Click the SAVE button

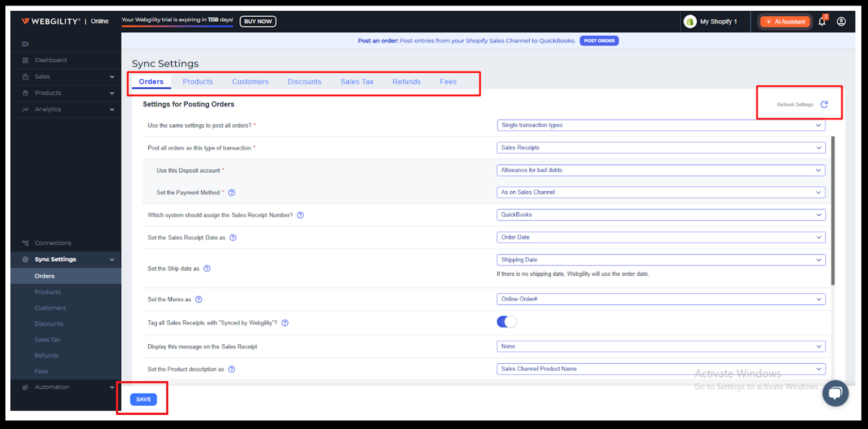[x=143, y=400]
